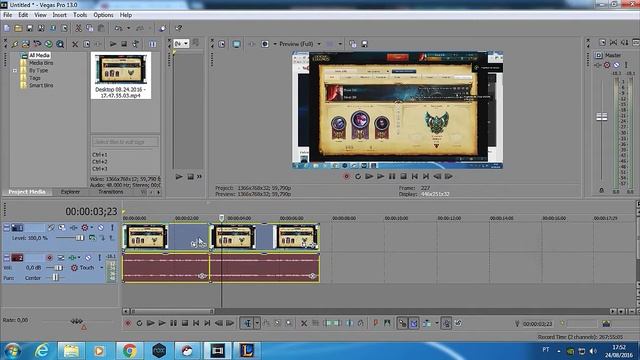Start media preview in Project Media toolbar
This screenshot has width=640, height=360.
click(x=113, y=44)
